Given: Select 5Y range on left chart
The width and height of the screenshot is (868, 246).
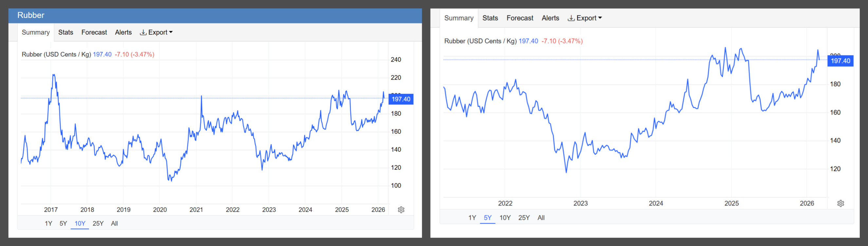Looking at the screenshot, I should 63,223.
